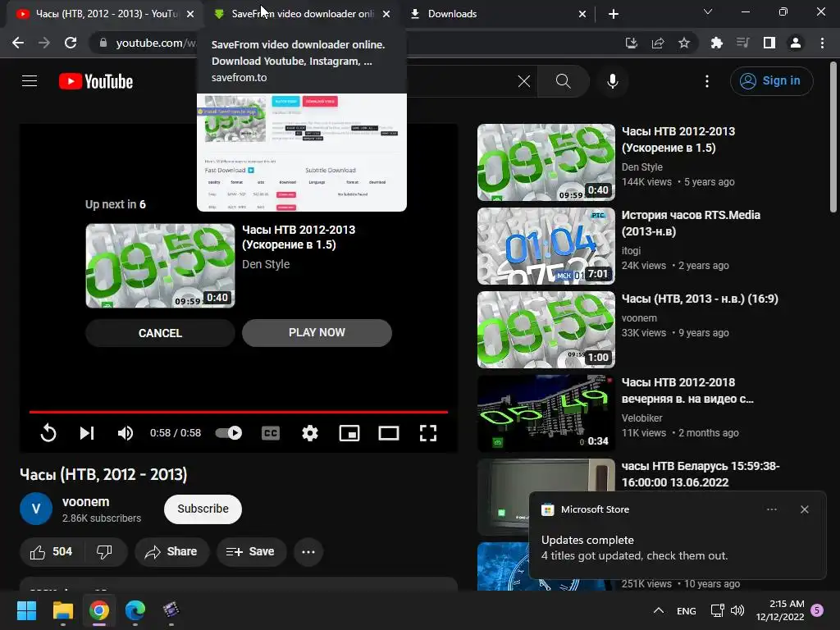The width and height of the screenshot is (840, 630).
Task: Go to the YouTube home logo
Action: [x=96, y=81]
